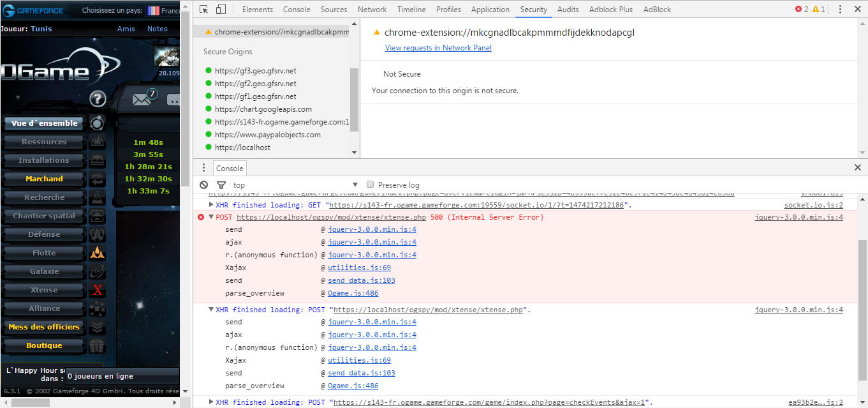
Task: Click the help question mark icon in OGame
Action: click(97, 98)
